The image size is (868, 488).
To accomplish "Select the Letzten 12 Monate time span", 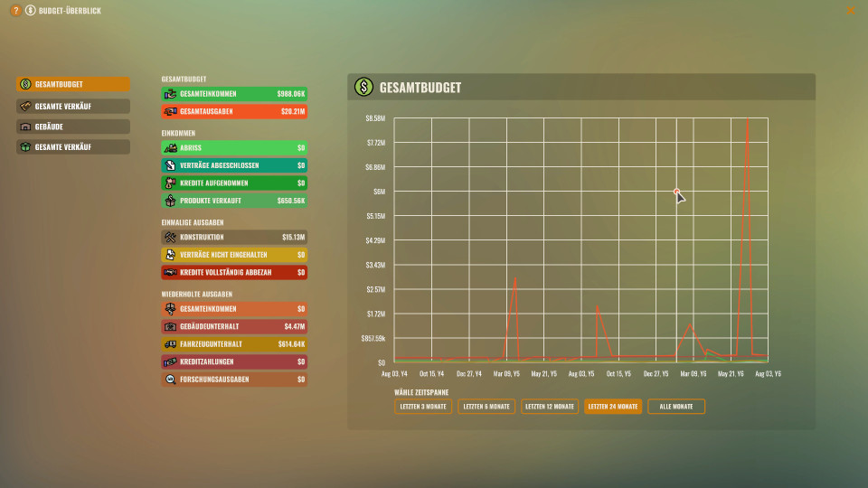I will click(550, 407).
